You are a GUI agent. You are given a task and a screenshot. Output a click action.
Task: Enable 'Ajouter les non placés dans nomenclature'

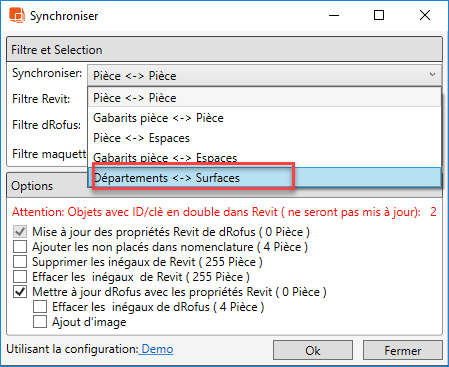pos(20,247)
